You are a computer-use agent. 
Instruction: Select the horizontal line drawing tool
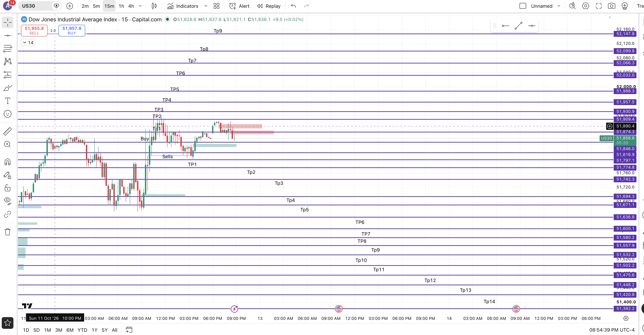coord(8,35)
